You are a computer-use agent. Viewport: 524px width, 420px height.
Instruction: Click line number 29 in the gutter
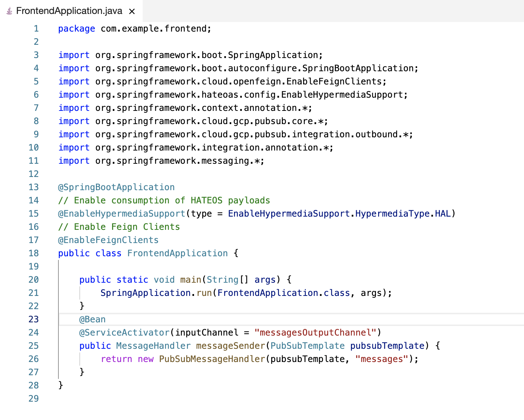pyautogui.click(x=33, y=399)
